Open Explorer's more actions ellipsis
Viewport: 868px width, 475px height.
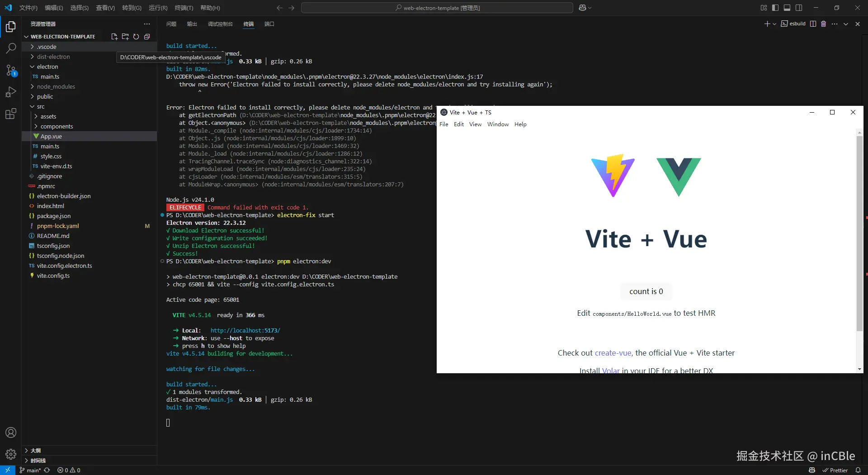tap(147, 24)
